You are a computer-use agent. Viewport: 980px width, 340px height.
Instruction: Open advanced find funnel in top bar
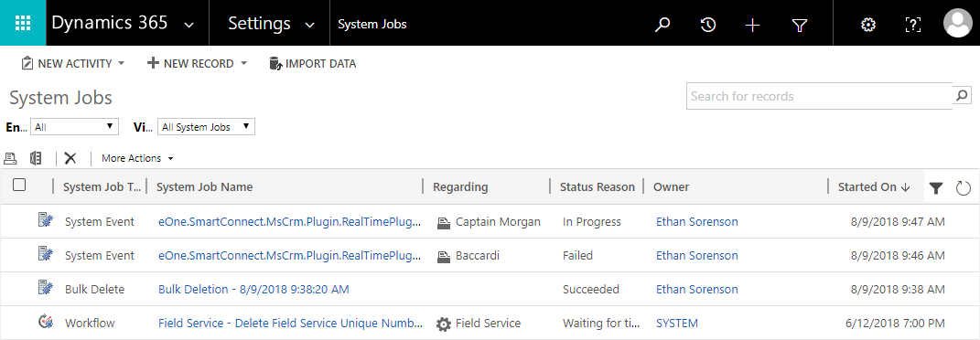click(x=800, y=25)
